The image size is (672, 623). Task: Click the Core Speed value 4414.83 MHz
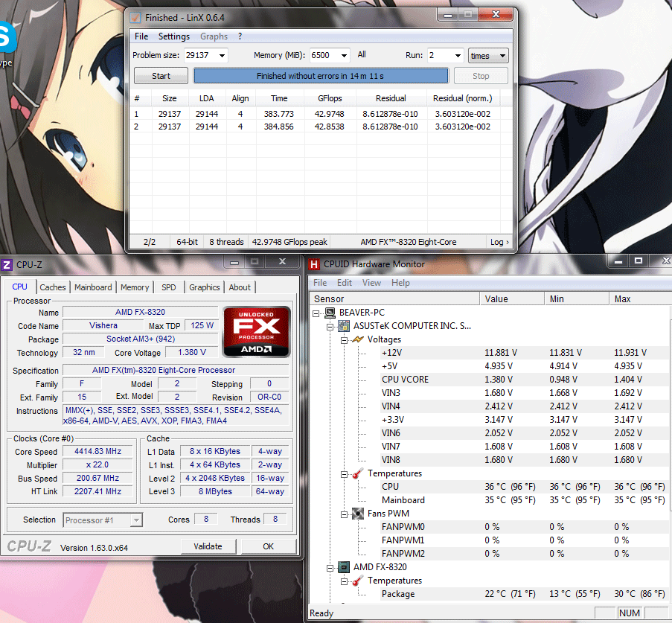click(x=97, y=451)
